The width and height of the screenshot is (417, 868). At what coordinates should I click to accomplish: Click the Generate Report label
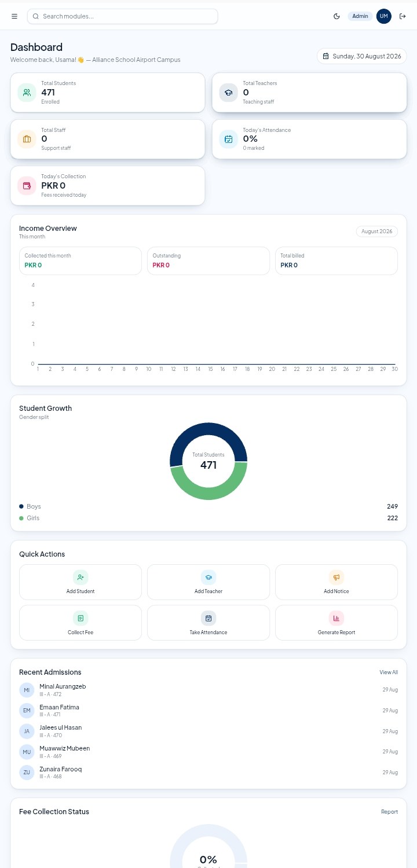click(x=336, y=632)
